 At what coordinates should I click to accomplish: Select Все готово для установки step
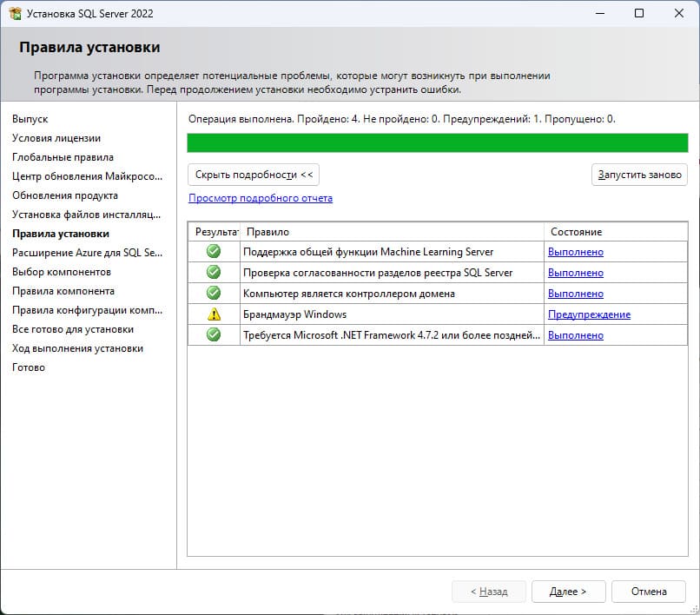(73, 329)
